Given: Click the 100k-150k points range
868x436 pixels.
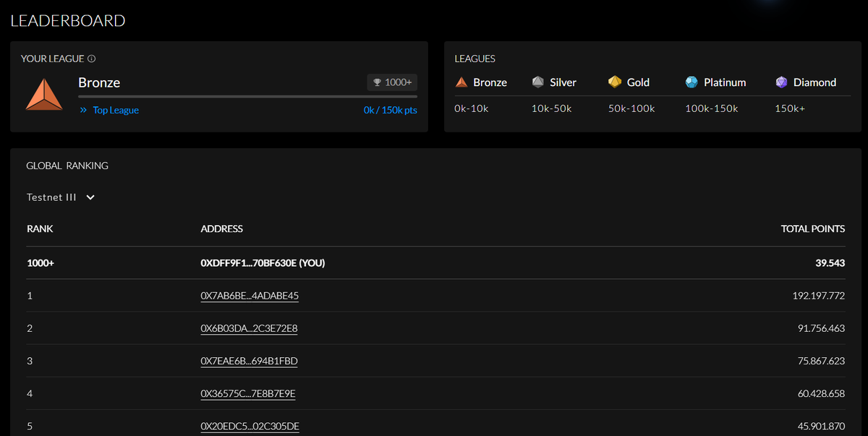Looking at the screenshot, I should (x=712, y=108).
